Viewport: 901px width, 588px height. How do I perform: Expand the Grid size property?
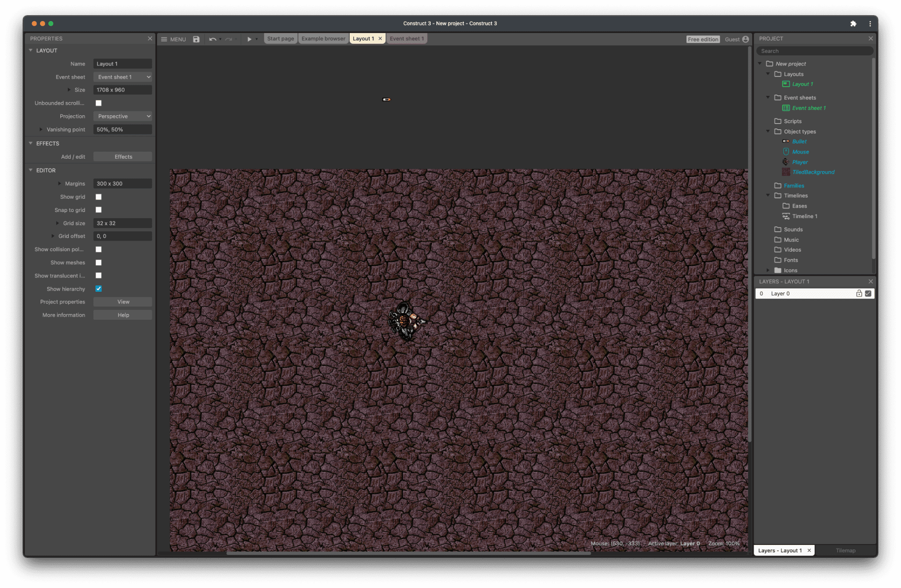tap(57, 223)
